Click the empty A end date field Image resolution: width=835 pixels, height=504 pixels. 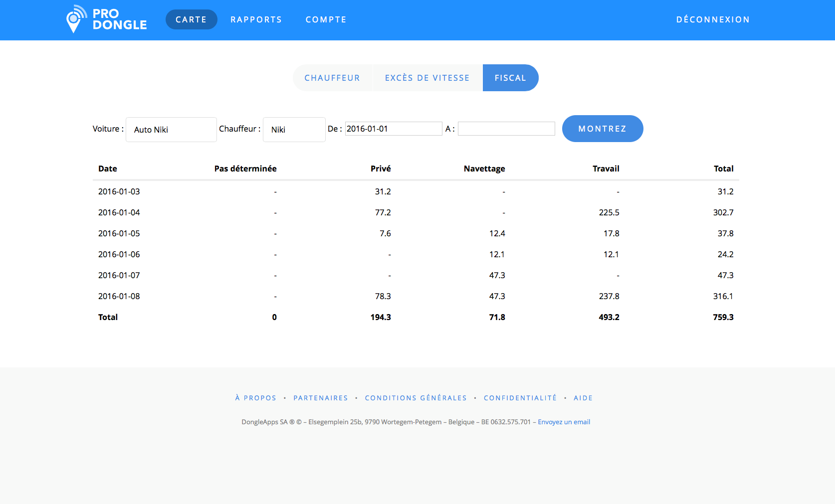pos(506,129)
